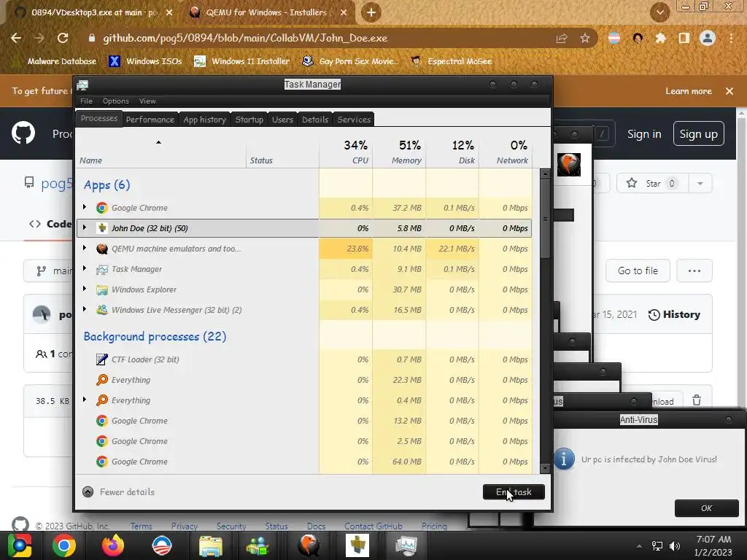Expand the Windows Explorer process row
The width and height of the screenshot is (747, 560).
[x=85, y=289]
